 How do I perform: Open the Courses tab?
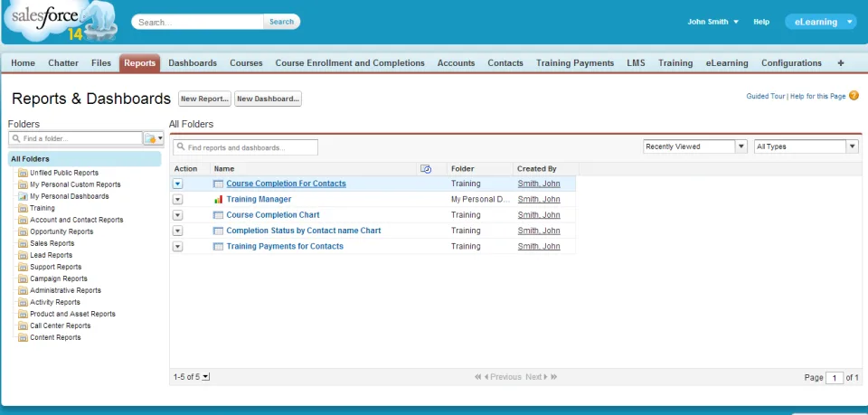click(246, 63)
